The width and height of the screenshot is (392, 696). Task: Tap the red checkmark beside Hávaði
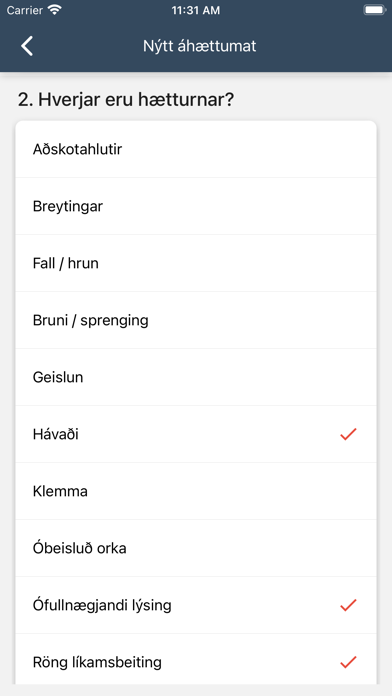click(348, 434)
